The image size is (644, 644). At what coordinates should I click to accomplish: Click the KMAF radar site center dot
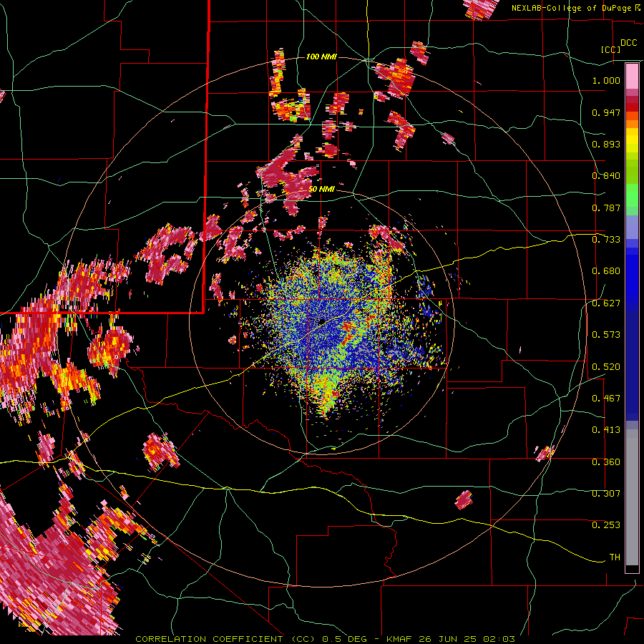323,321
